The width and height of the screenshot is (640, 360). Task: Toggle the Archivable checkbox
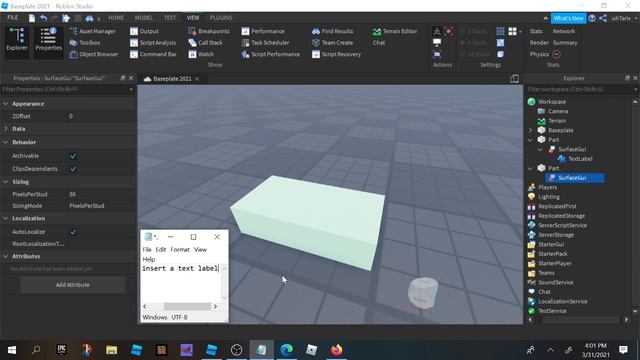[73, 156]
